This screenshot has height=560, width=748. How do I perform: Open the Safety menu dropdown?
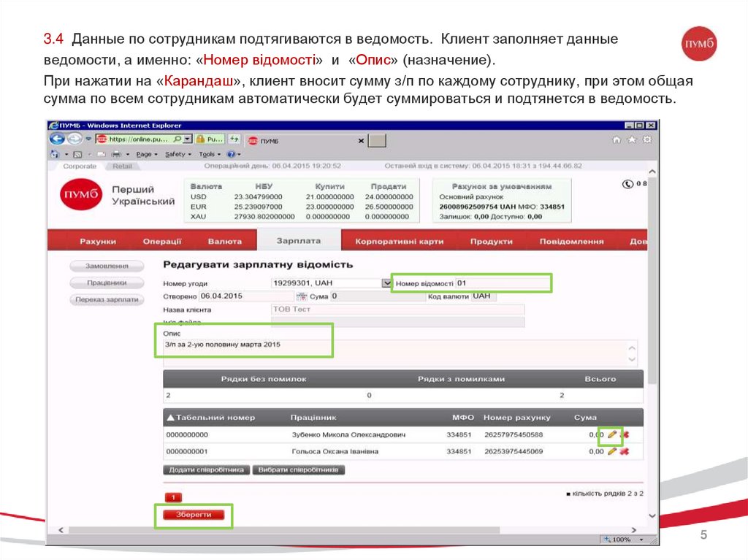[176, 154]
